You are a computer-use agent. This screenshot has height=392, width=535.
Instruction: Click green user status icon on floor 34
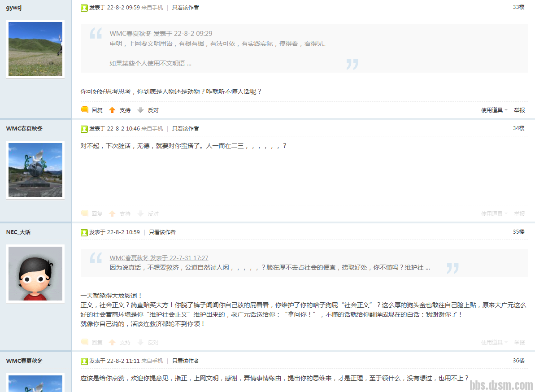click(84, 129)
